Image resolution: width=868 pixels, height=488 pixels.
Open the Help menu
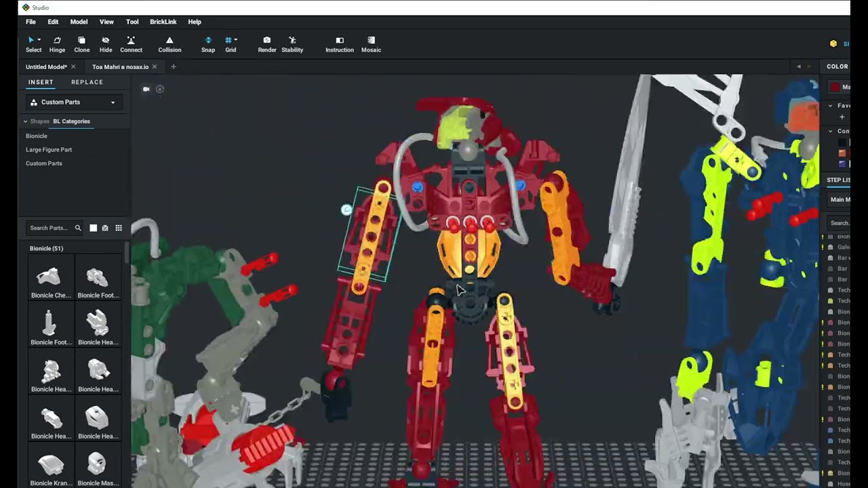tap(195, 22)
